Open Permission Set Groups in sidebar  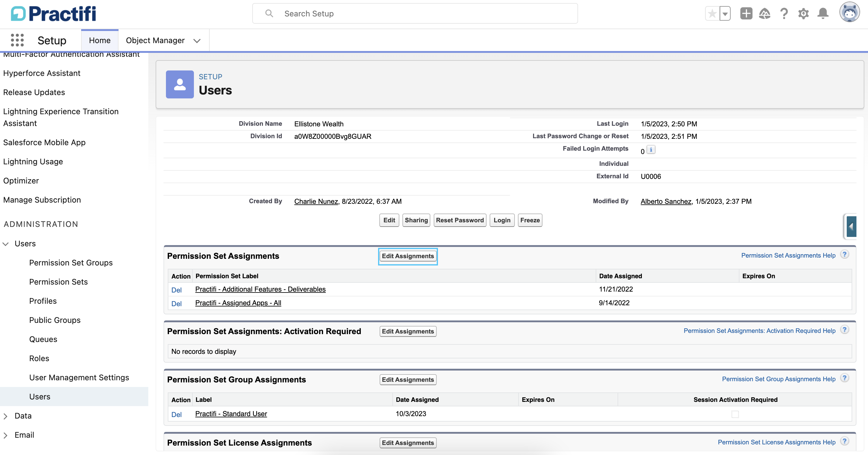[71, 263]
